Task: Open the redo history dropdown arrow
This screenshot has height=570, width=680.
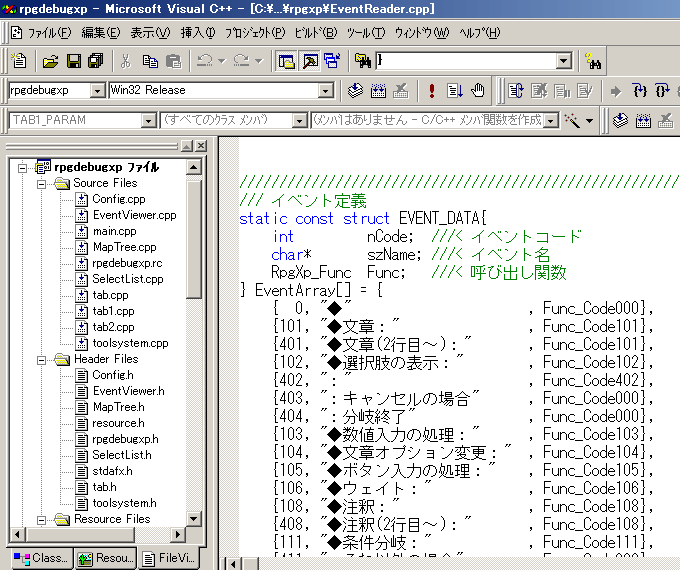Action: coord(259,61)
